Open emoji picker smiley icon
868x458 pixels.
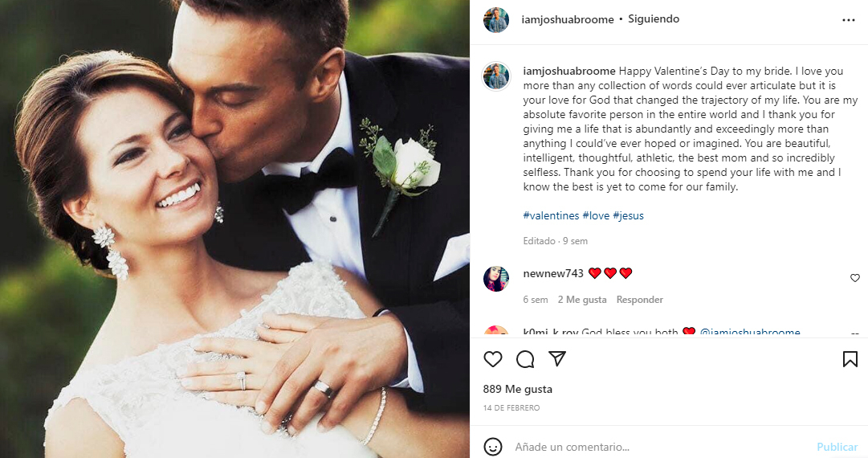click(493, 447)
